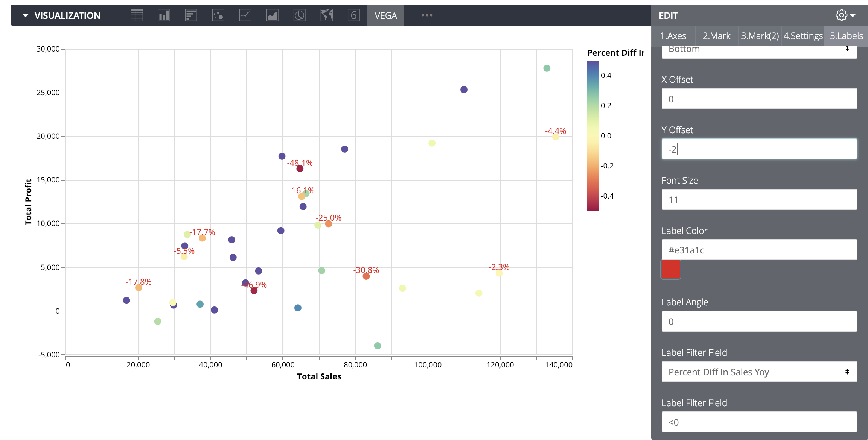The image size is (868, 440).
Task: Choose the horizontal bar chart icon
Action: pyautogui.click(x=191, y=15)
